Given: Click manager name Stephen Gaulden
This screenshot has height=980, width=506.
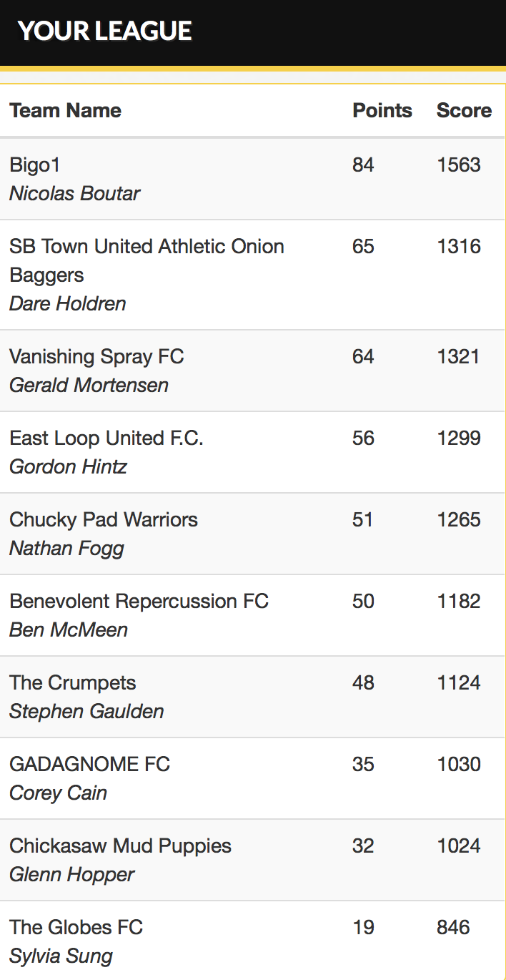Looking at the screenshot, I should (86, 711).
